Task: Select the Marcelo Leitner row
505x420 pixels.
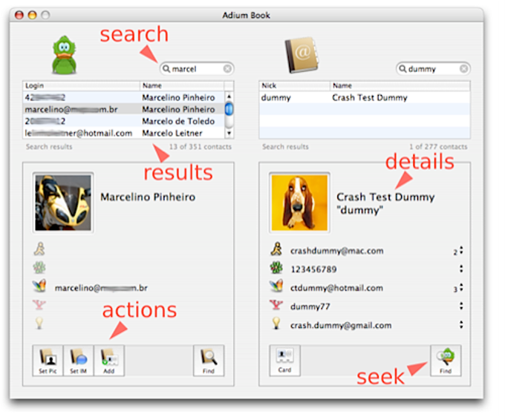Action: point(124,133)
